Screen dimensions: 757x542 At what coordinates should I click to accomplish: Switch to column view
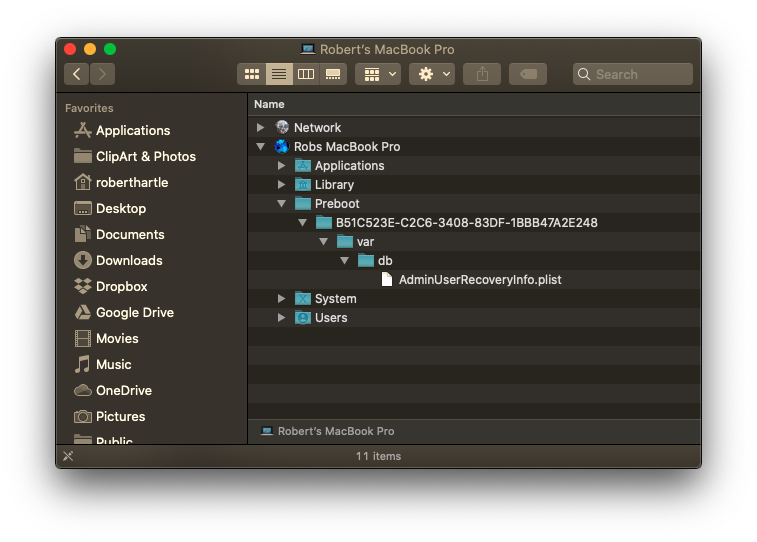(306, 74)
